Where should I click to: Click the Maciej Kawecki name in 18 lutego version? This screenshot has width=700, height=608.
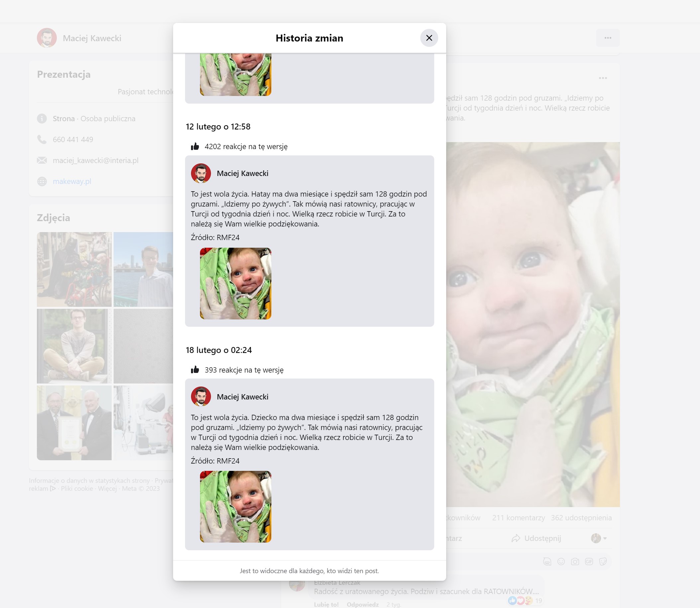243,397
